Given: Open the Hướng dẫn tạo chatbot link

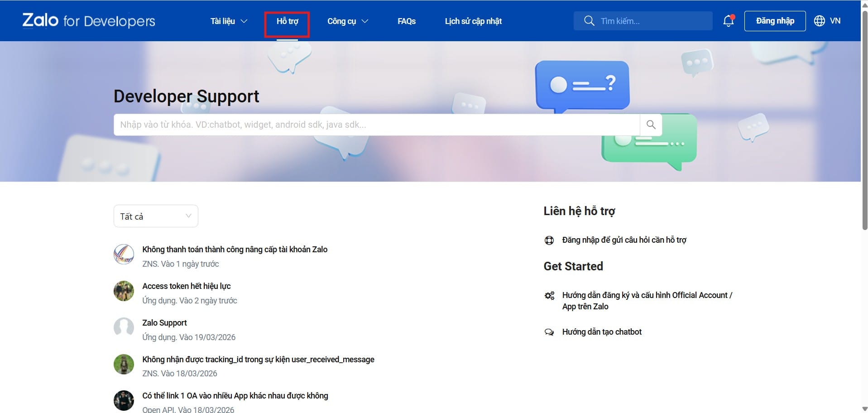Looking at the screenshot, I should coord(601,332).
